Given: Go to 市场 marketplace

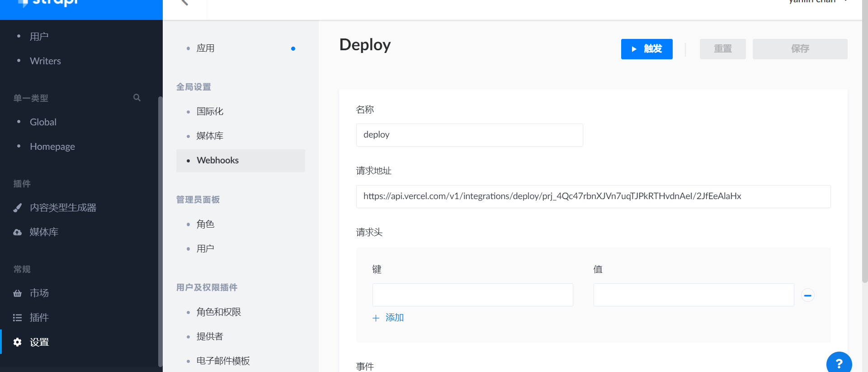Looking at the screenshot, I should click(x=39, y=293).
